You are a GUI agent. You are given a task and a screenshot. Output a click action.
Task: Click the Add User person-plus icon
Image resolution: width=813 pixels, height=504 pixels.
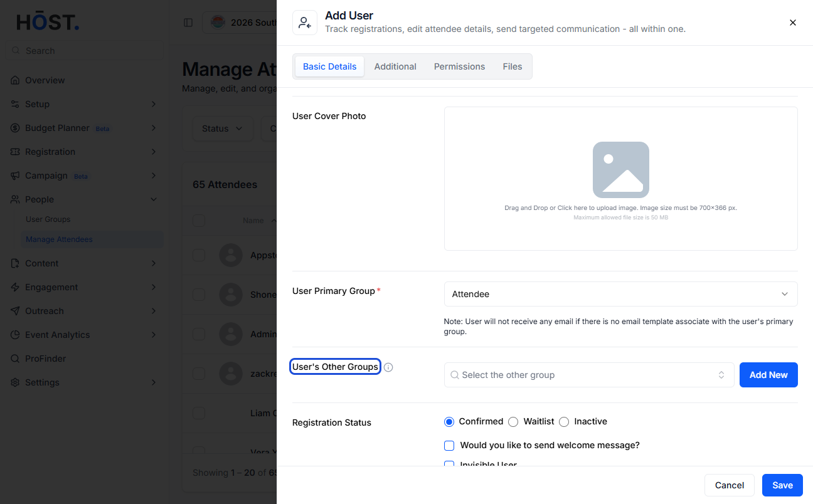click(x=305, y=23)
